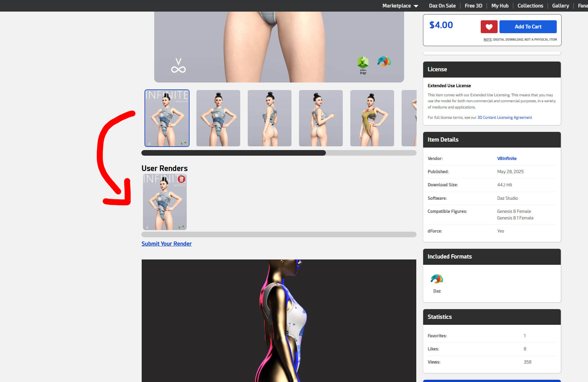Open the V8Infinite vendor link
588x382 pixels.
507,158
